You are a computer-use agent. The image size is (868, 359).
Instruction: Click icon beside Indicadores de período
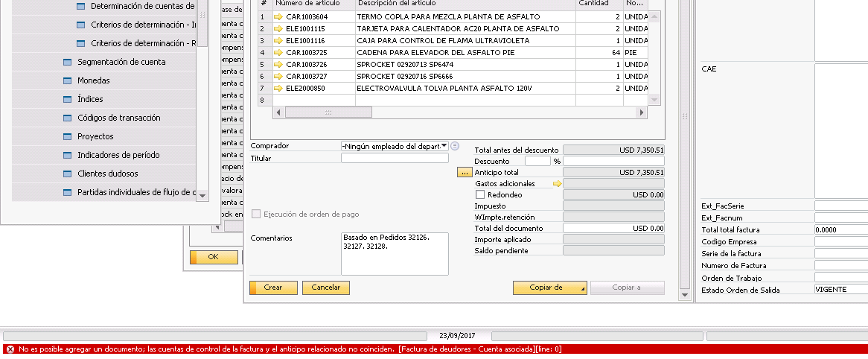click(68, 155)
